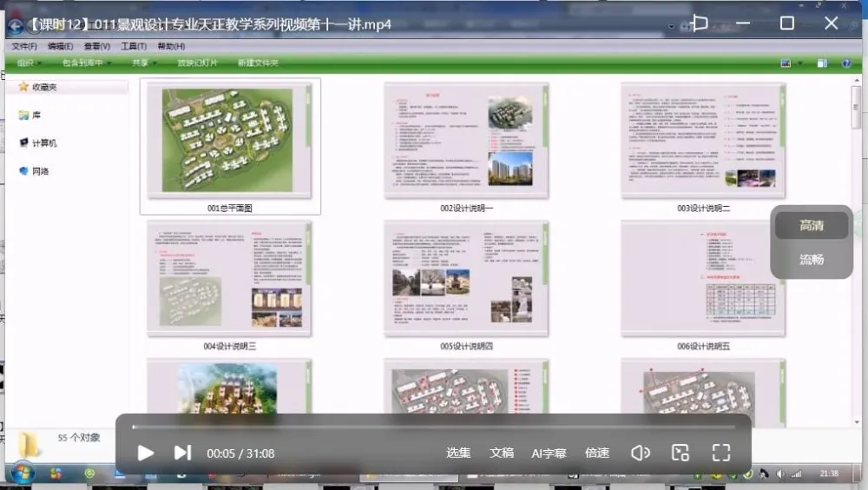The image size is (868, 490).
Task: Click the video progress bar
Action: coord(432,427)
